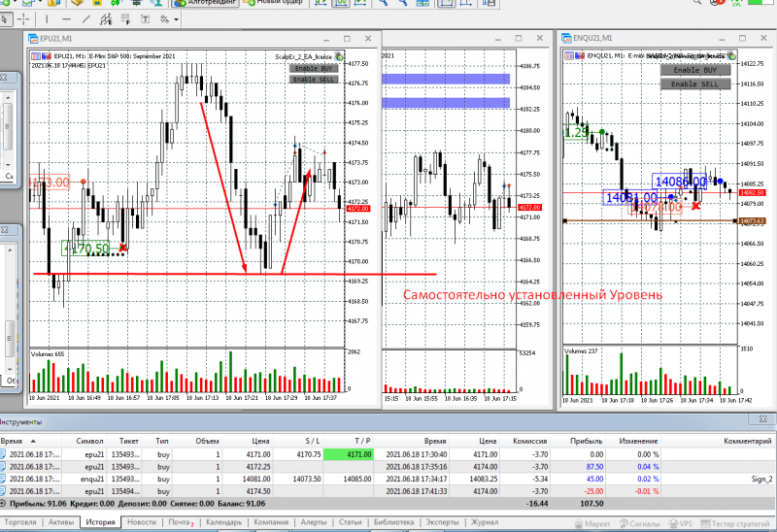Choose the equidistant channel tool
The width and height of the screenshot is (777, 532).
point(106,19)
